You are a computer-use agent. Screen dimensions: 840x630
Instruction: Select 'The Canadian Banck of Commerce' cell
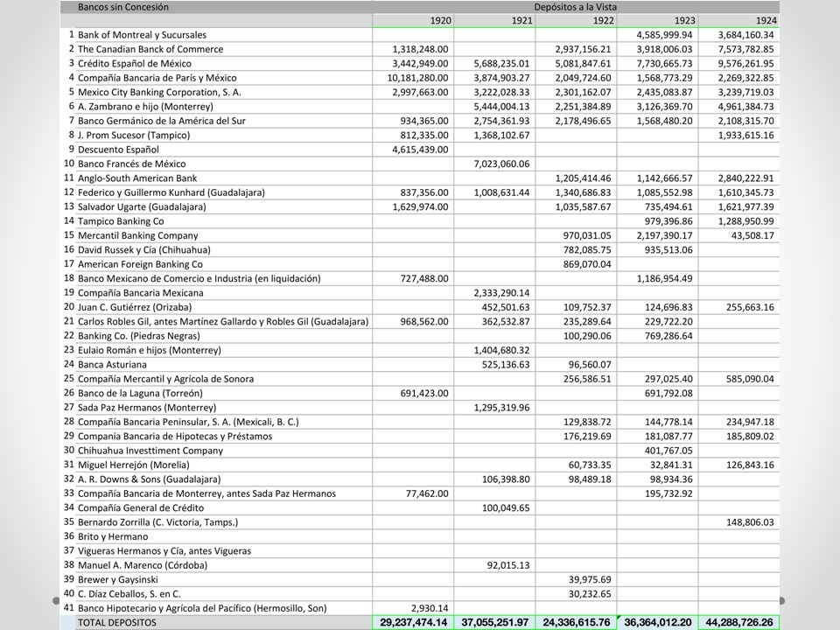coord(224,49)
